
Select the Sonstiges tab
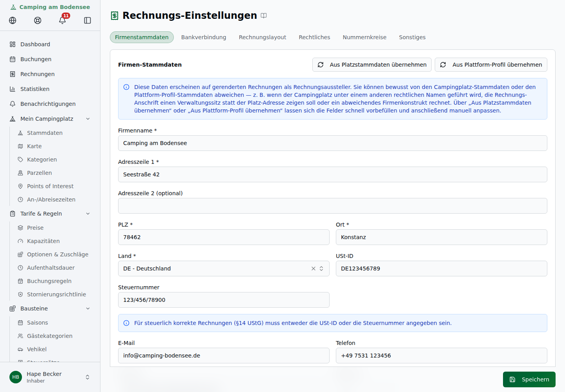click(x=412, y=37)
